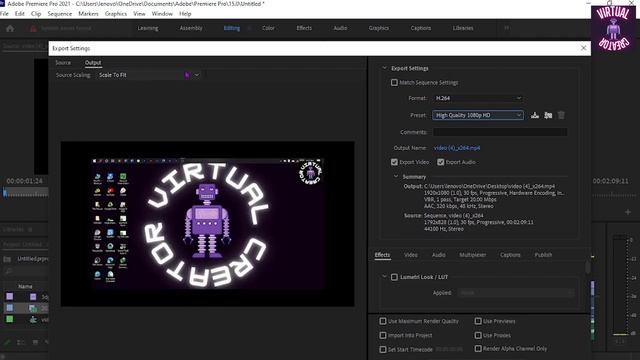Switch to the Color workspace
Image resolution: width=640 pixels, height=360 pixels.
pyautogui.click(x=268, y=28)
